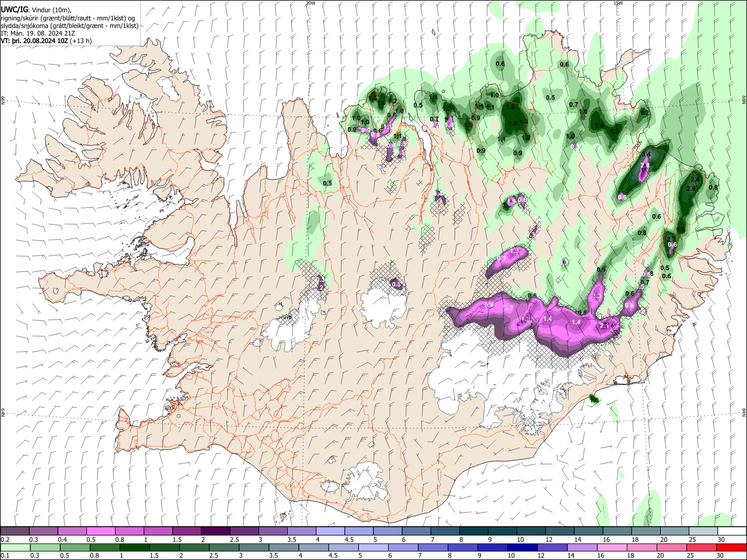The height and width of the screenshot is (560, 747).
Task: Click the '20W' longitude label
Action: coord(310,3)
